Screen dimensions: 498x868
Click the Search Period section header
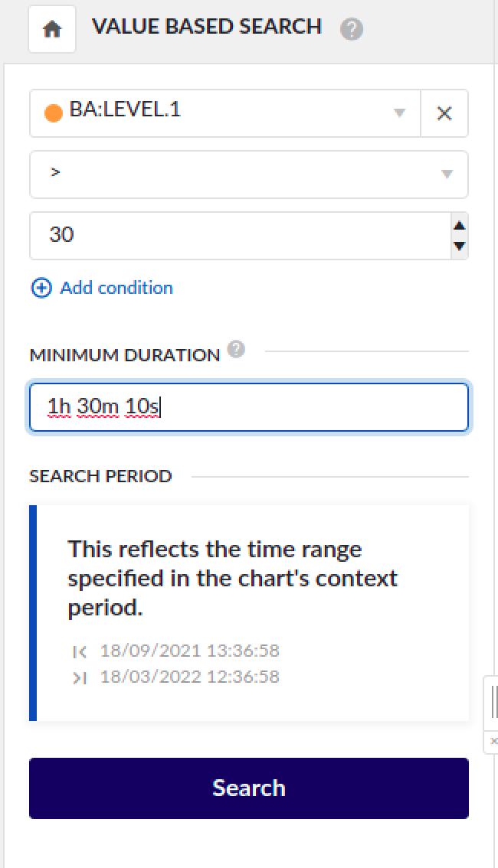pyautogui.click(x=100, y=476)
